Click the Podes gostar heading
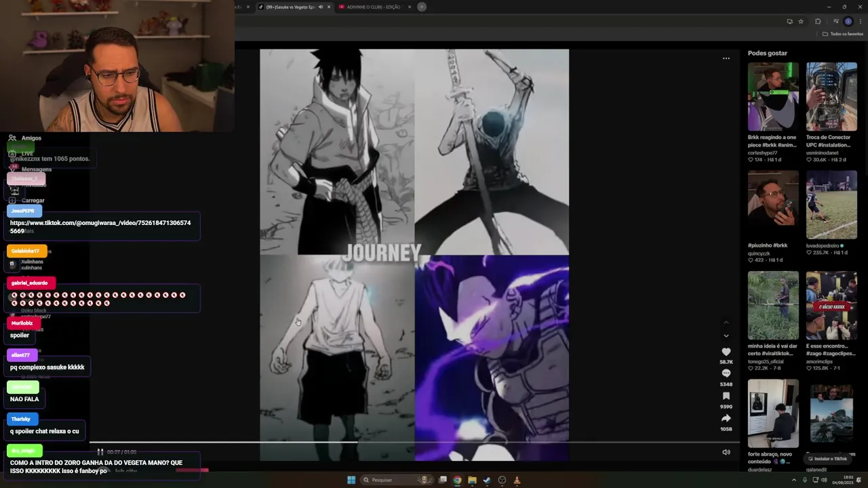 768,53
